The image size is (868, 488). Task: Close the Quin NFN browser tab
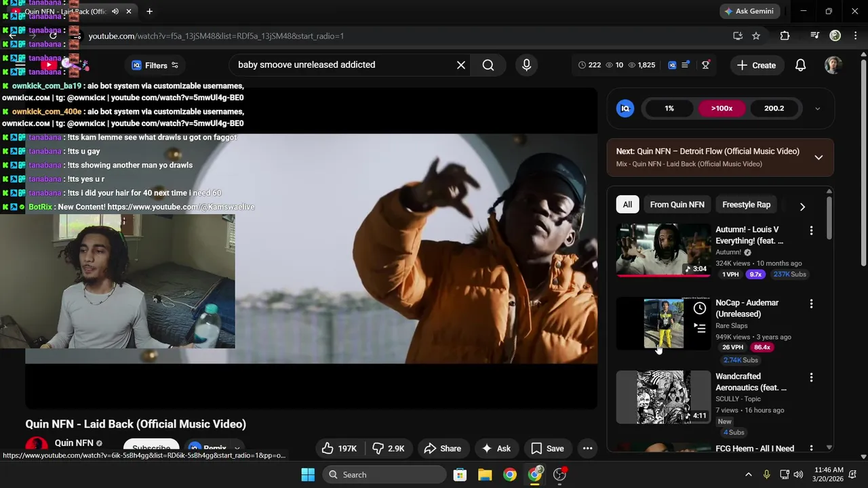[129, 12]
